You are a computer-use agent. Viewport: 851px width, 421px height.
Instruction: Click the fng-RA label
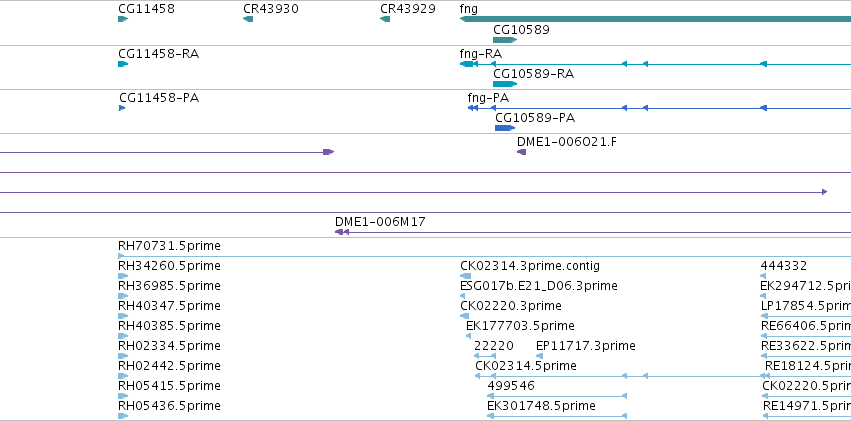click(x=481, y=54)
